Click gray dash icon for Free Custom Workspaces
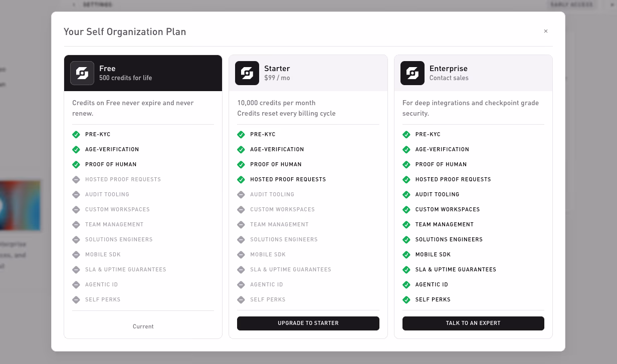Screen dimensions: 617x364 (76, 210)
